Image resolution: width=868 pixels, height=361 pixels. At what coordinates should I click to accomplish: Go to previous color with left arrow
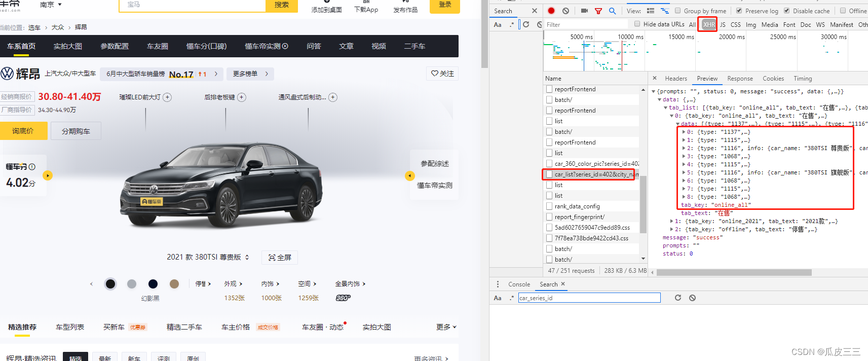pos(91,284)
